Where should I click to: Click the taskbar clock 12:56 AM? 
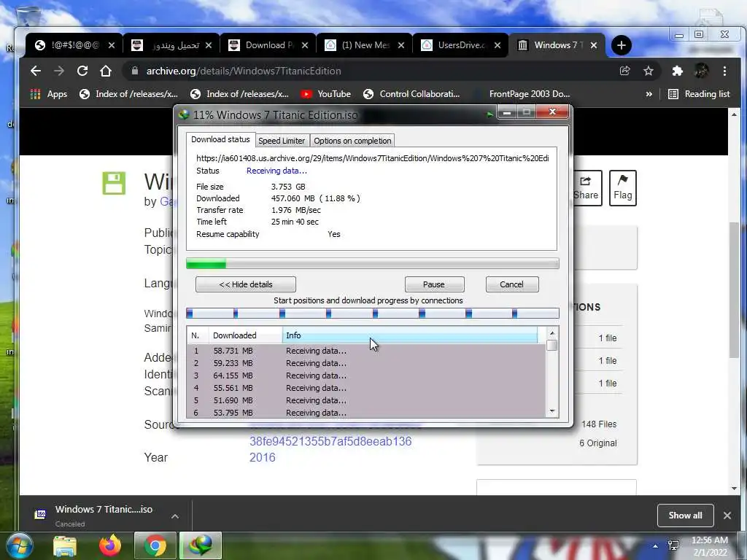[x=710, y=540]
